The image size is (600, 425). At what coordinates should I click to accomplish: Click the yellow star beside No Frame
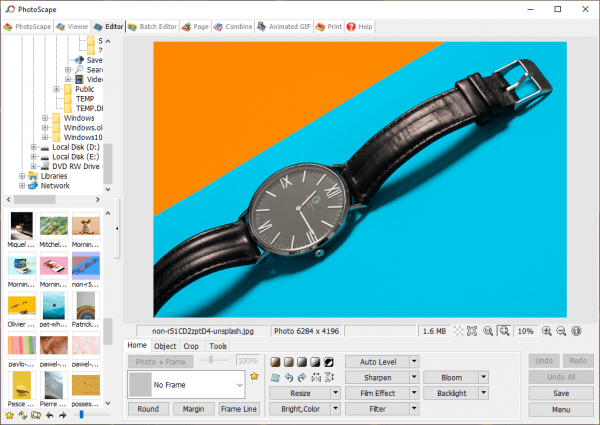click(254, 376)
